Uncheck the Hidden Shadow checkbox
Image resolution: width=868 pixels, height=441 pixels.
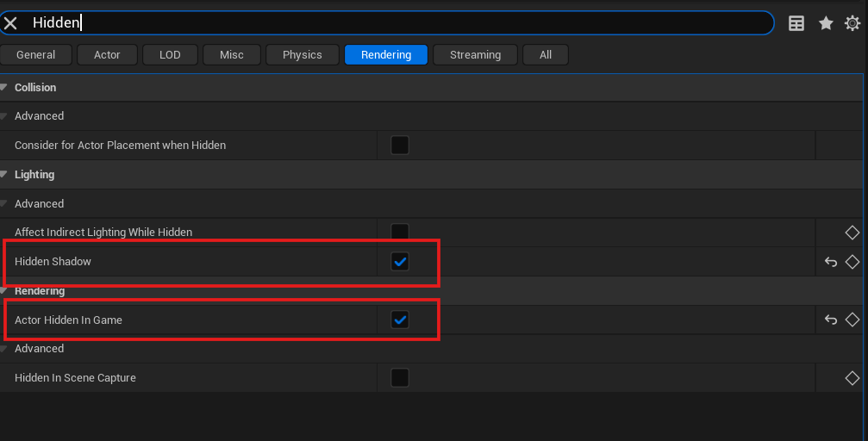coord(400,261)
